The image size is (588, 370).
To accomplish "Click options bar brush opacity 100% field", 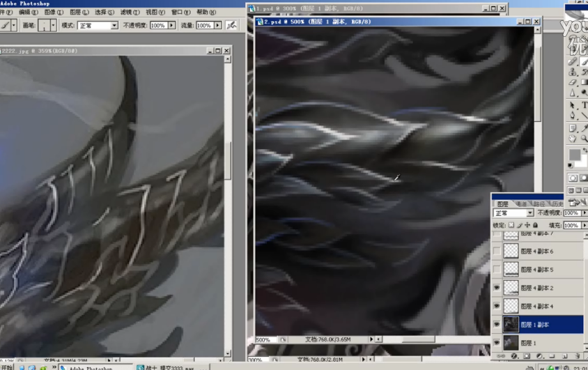I will pos(158,25).
